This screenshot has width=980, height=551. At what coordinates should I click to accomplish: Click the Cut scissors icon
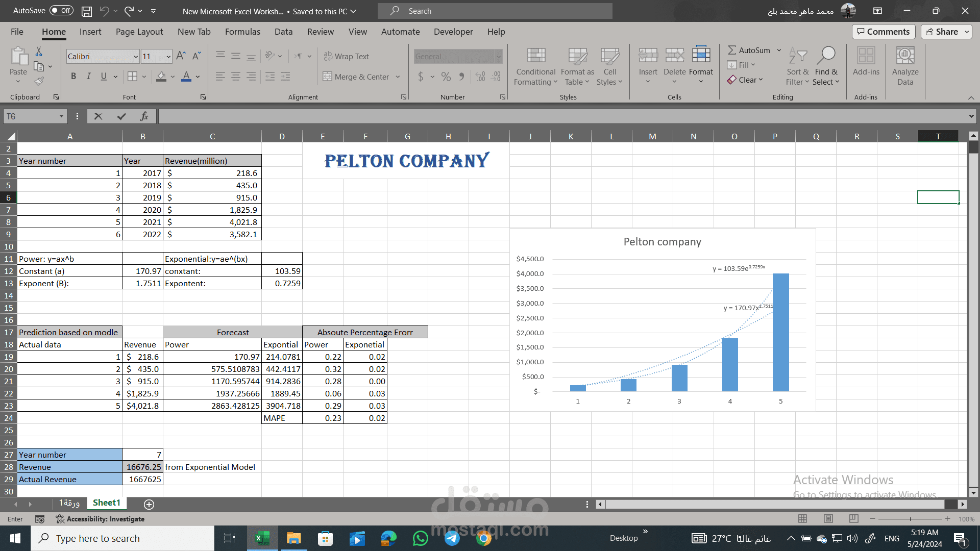[x=39, y=52]
